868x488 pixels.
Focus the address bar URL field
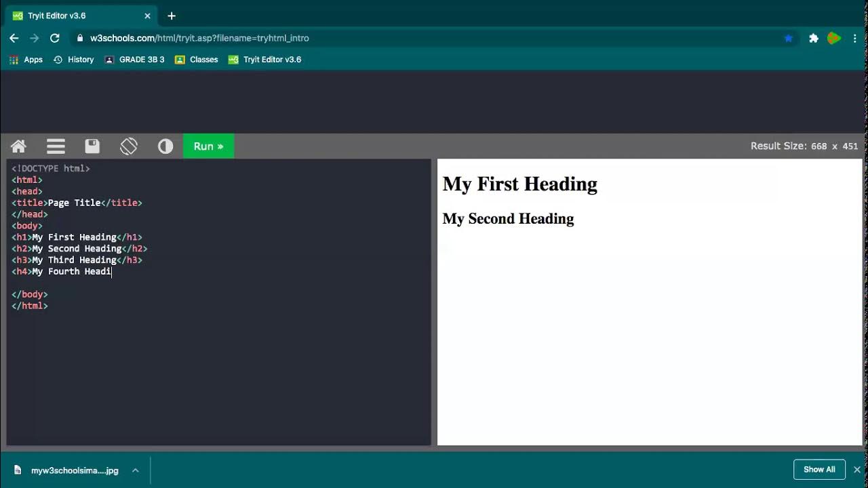click(434, 39)
